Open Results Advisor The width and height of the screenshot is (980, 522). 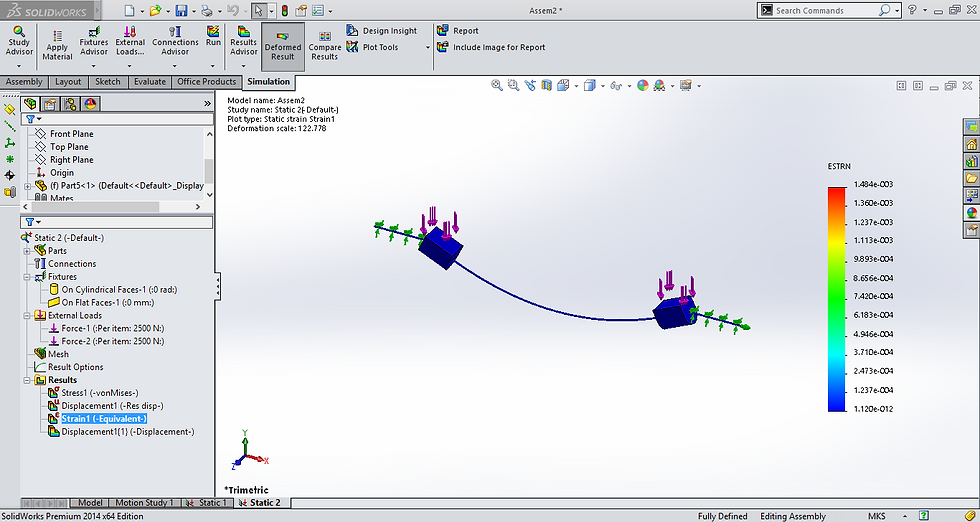244,41
